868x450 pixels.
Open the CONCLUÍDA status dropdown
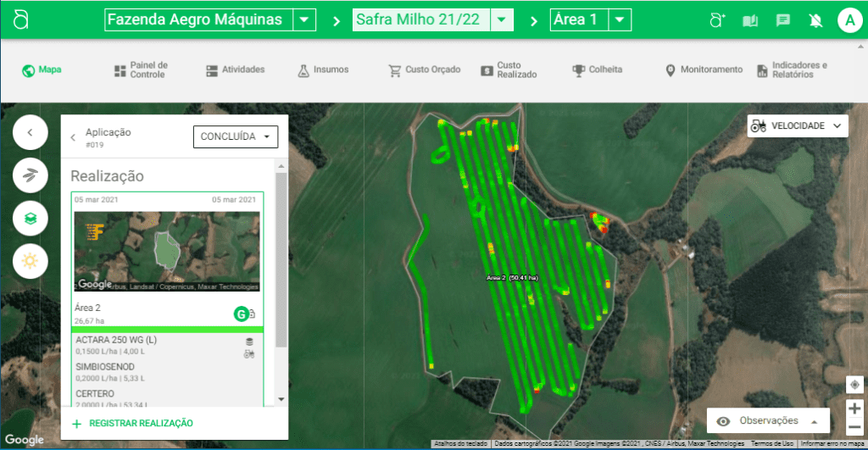(236, 136)
